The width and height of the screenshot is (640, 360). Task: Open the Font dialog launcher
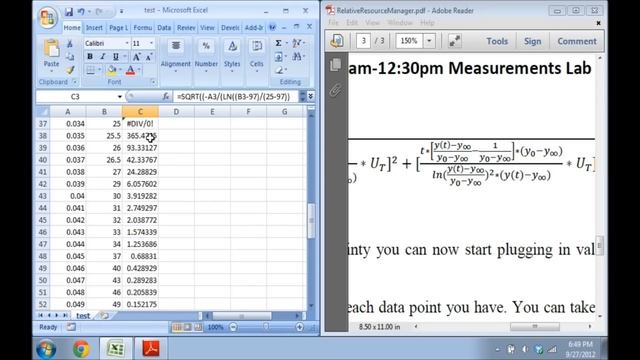[153, 82]
